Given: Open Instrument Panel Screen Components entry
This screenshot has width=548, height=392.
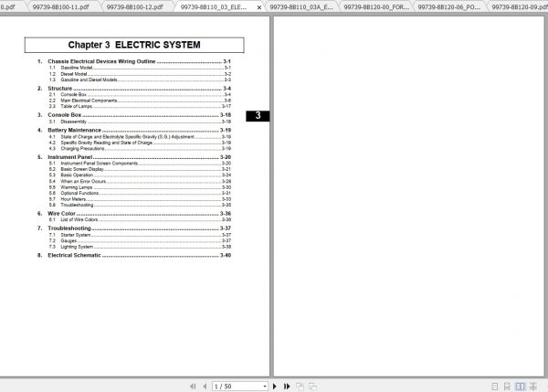Looking at the screenshot, I should pos(140,164).
